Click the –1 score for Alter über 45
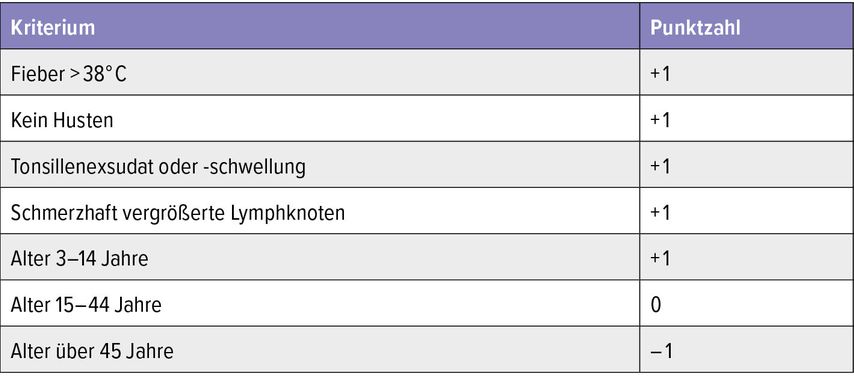 661,351
